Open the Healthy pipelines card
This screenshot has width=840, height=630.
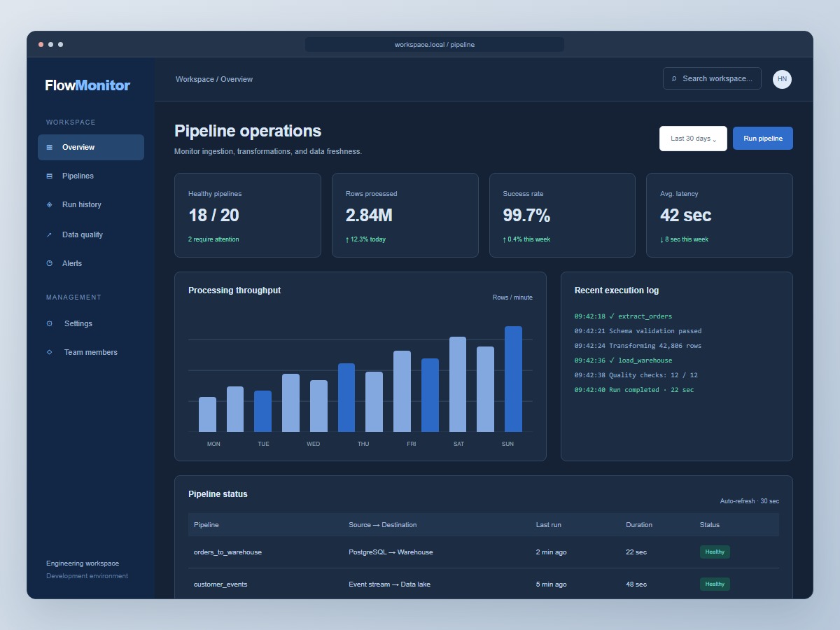pyautogui.click(x=248, y=216)
